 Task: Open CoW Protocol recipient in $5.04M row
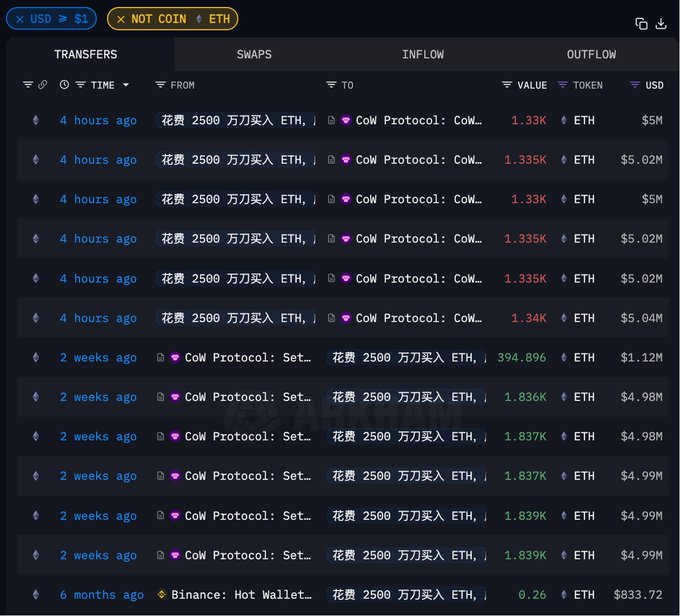click(418, 318)
